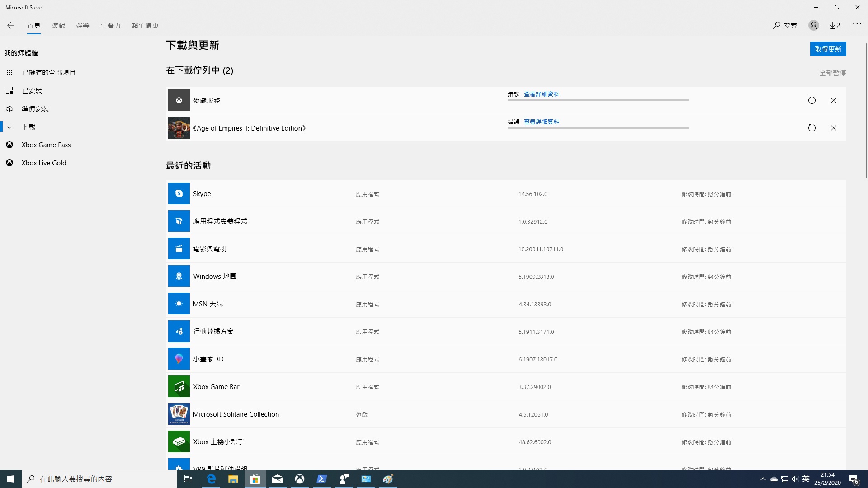Click Skype version 14.56.102.0
The image size is (868, 488).
tap(533, 194)
